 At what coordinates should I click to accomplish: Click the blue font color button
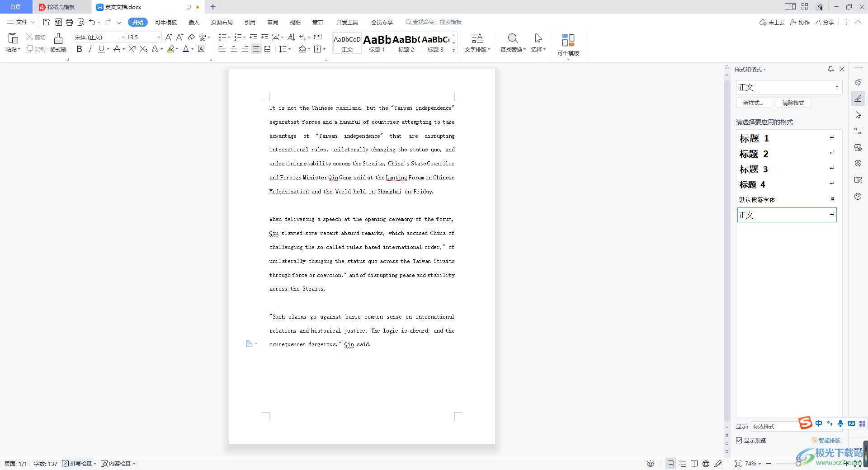click(186, 49)
